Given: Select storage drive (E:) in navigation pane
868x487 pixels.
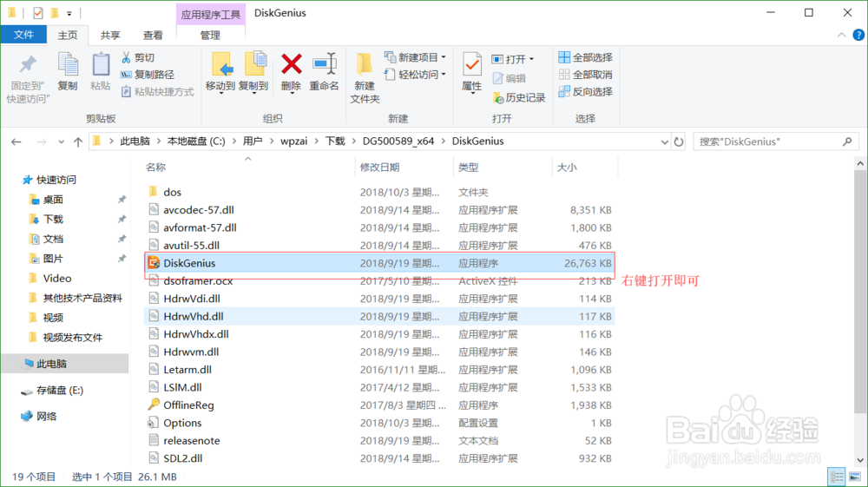Looking at the screenshot, I should click(60, 391).
